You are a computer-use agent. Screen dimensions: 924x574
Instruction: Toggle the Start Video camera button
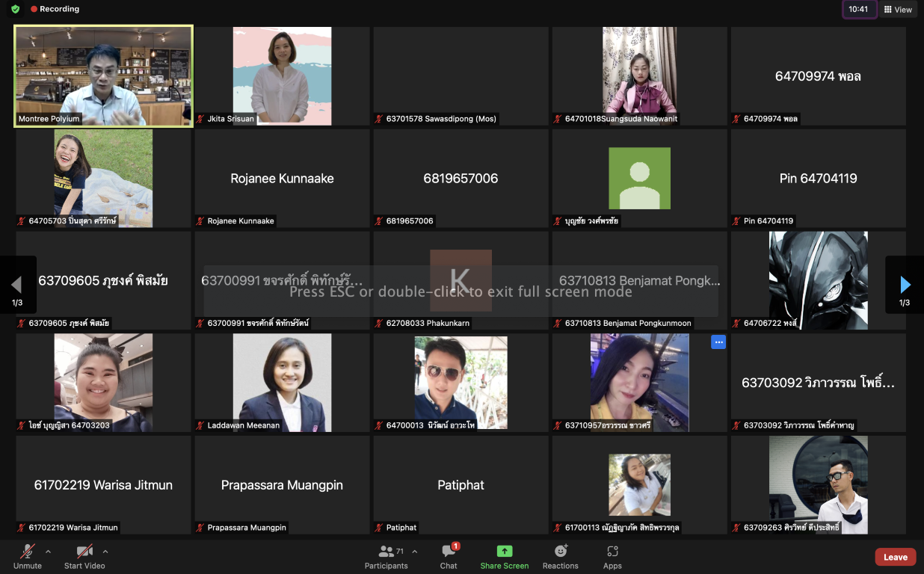point(84,556)
